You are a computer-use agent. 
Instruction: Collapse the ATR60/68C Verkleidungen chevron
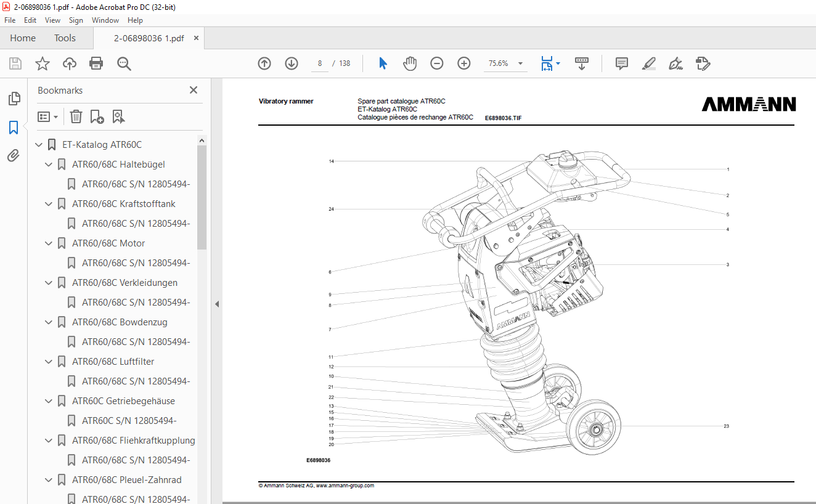[x=49, y=283]
